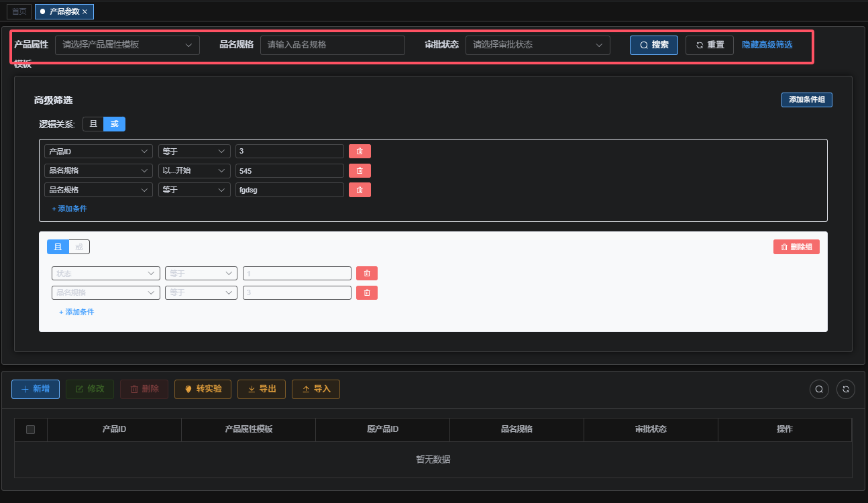The width and height of the screenshot is (868, 503).
Task: Open the 状态 field dropdown in second group
Action: 106,273
